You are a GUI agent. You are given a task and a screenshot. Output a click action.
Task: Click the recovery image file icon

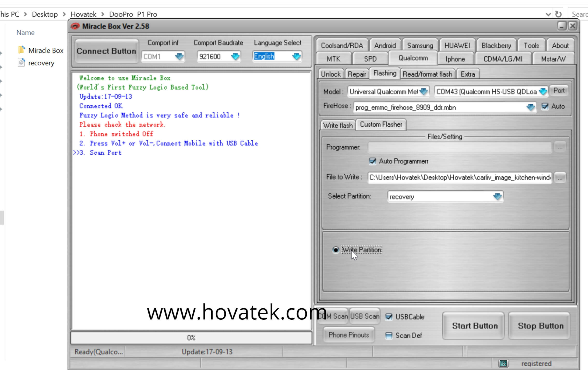click(21, 62)
